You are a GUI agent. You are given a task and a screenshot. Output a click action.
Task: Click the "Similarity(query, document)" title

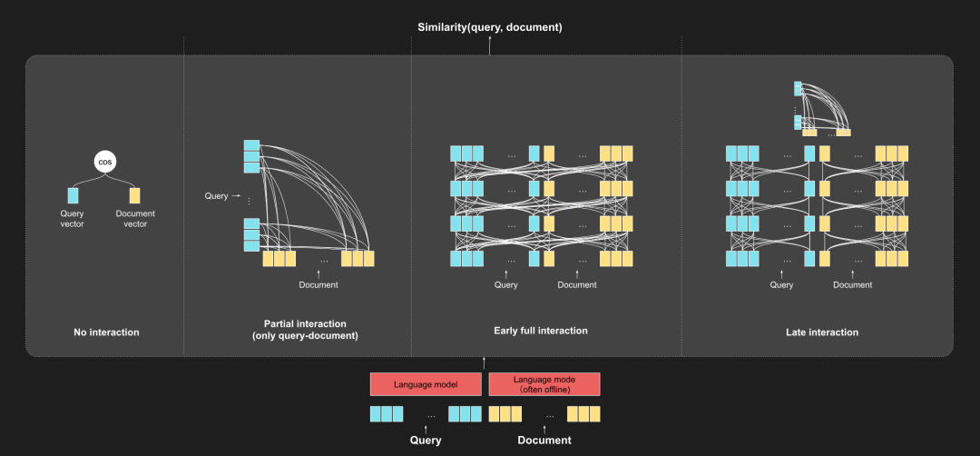click(490, 27)
